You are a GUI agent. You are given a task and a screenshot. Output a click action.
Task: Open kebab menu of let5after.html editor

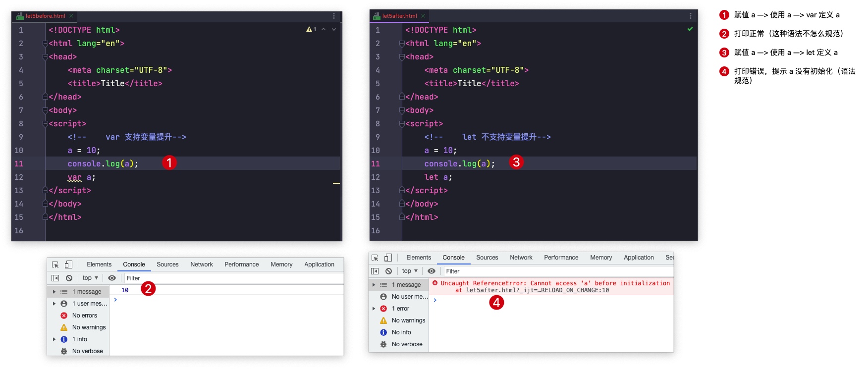tap(691, 16)
